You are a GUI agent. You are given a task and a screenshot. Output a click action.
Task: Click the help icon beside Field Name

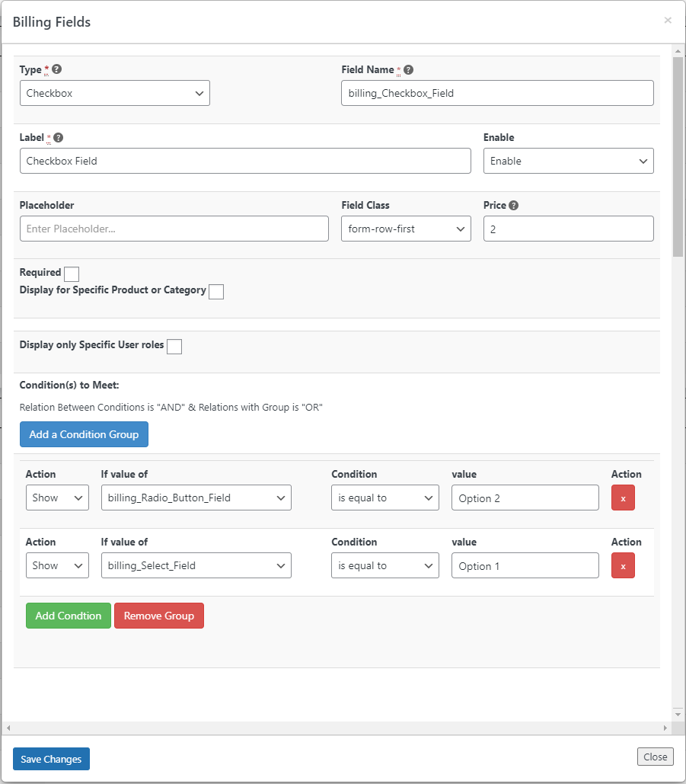(x=408, y=69)
